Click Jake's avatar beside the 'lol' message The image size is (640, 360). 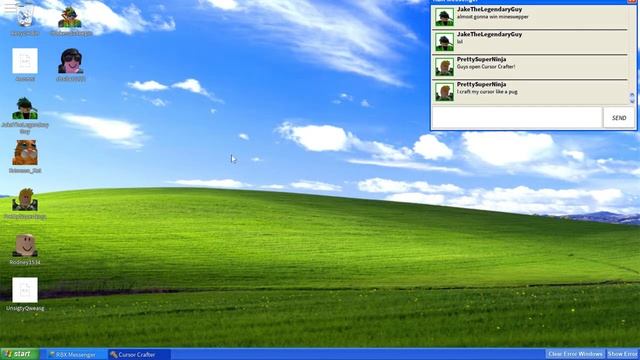pos(444,42)
